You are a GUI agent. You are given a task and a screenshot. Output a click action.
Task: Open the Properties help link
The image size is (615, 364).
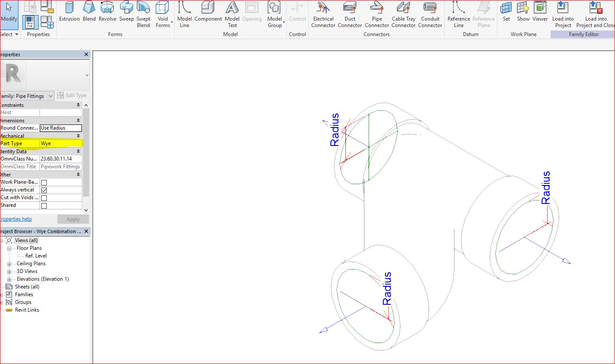point(16,219)
